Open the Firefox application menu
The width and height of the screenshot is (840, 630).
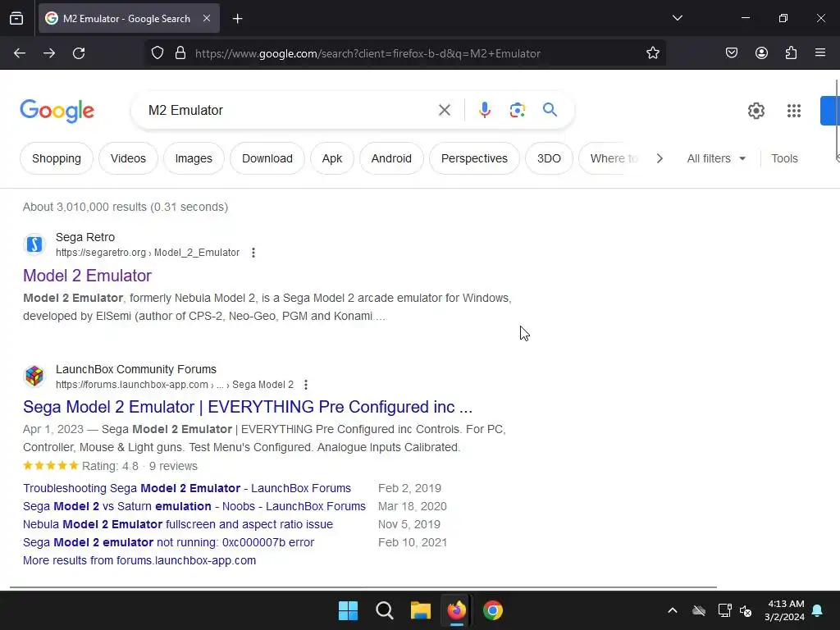[x=820, y=52]
